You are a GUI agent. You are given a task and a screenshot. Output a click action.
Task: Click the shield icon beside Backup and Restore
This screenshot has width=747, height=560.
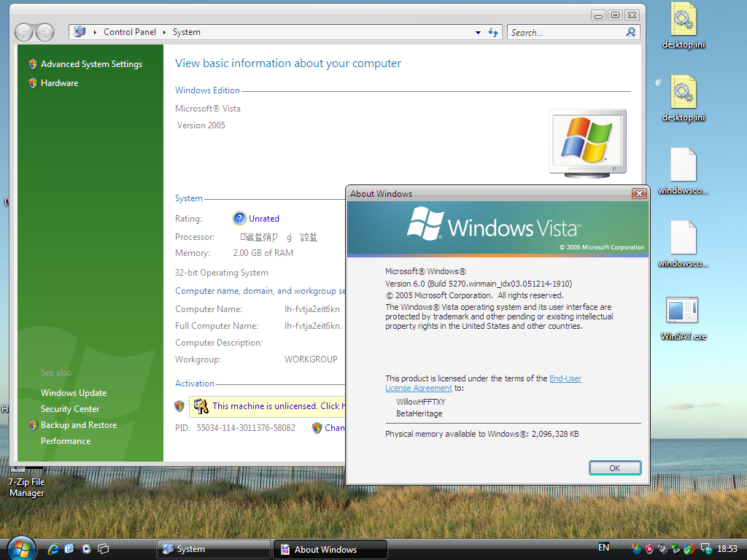coord(33,425)
